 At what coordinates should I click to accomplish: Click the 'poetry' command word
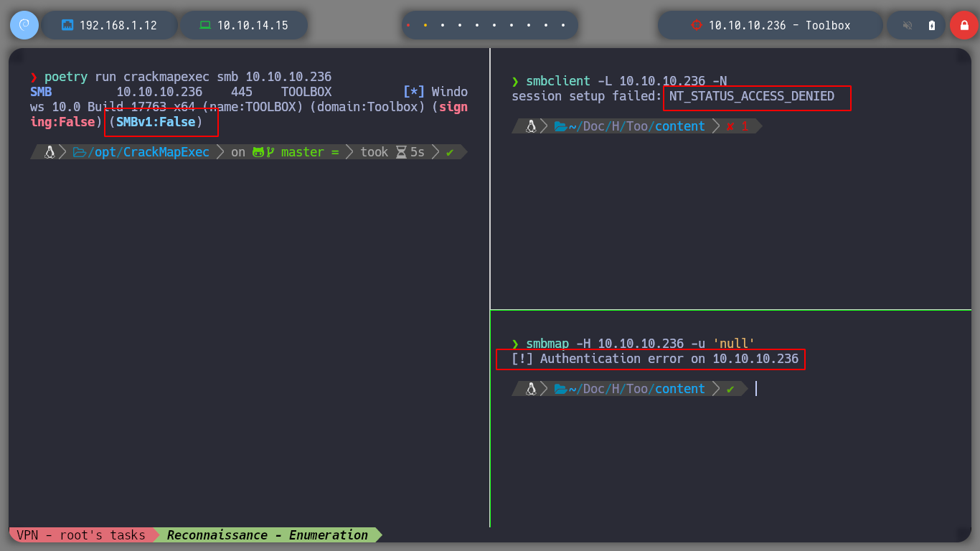(66, 77)
